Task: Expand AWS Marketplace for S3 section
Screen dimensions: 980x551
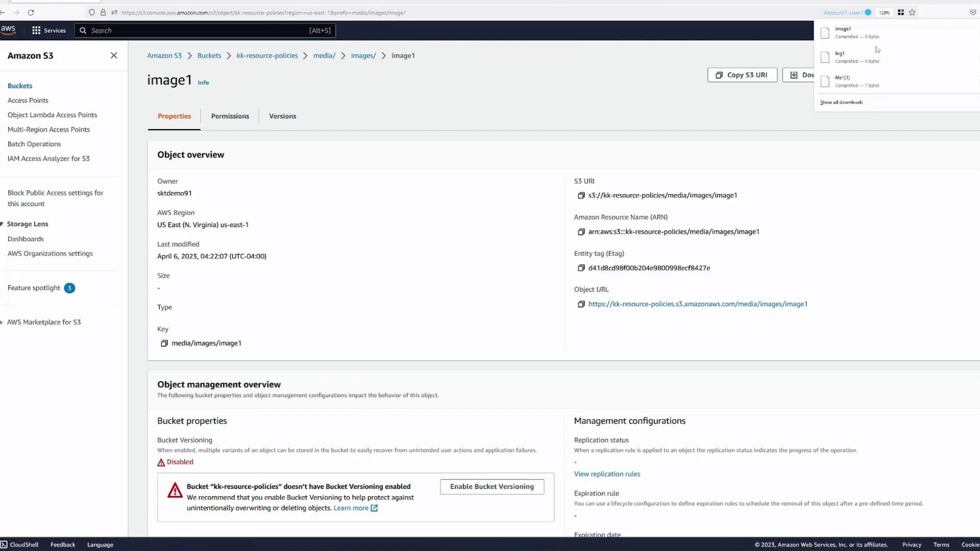Action: (x=2, y=322)
